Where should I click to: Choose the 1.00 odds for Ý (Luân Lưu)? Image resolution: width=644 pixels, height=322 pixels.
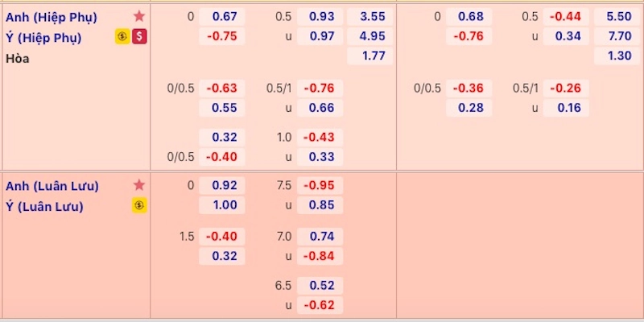(225, 205)
